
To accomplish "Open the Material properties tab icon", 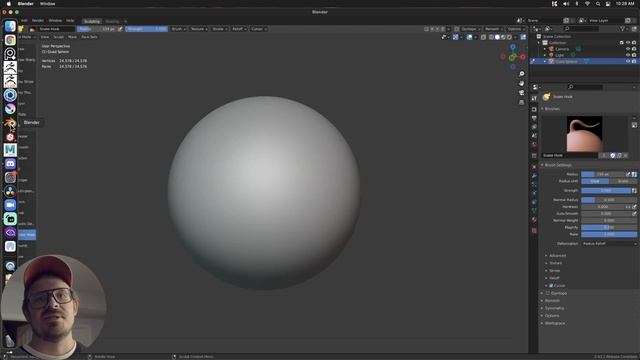I will [x=534, y=220].
